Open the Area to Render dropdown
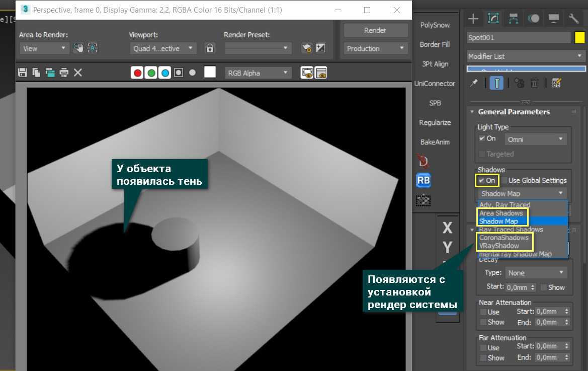The height and width of the screenshot is (371, 588). click(44, 48)
